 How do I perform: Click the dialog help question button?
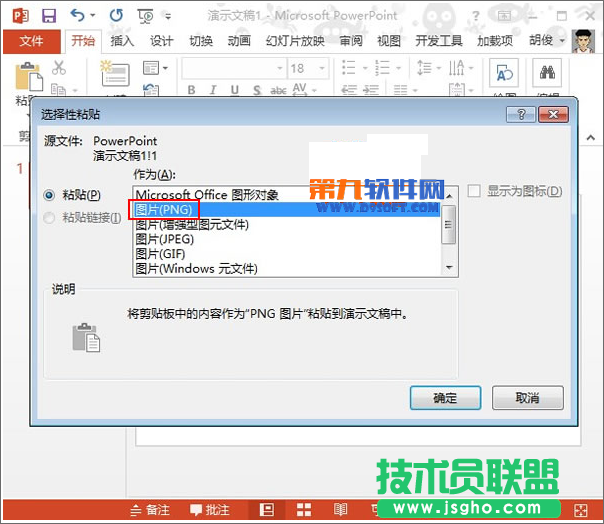coord(521,114)
